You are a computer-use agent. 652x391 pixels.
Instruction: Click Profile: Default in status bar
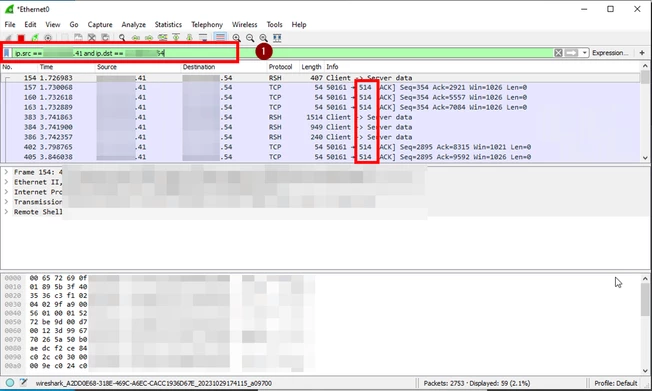615,383
